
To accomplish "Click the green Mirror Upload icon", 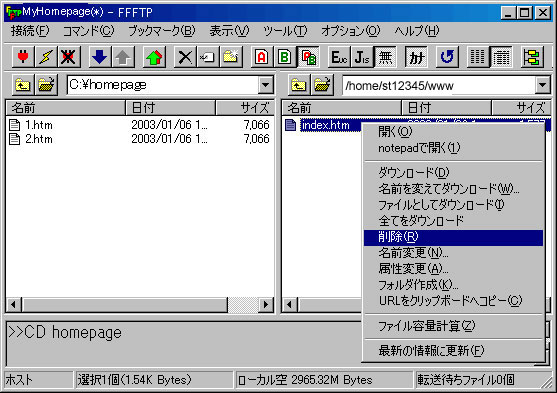I will point(154,57).
